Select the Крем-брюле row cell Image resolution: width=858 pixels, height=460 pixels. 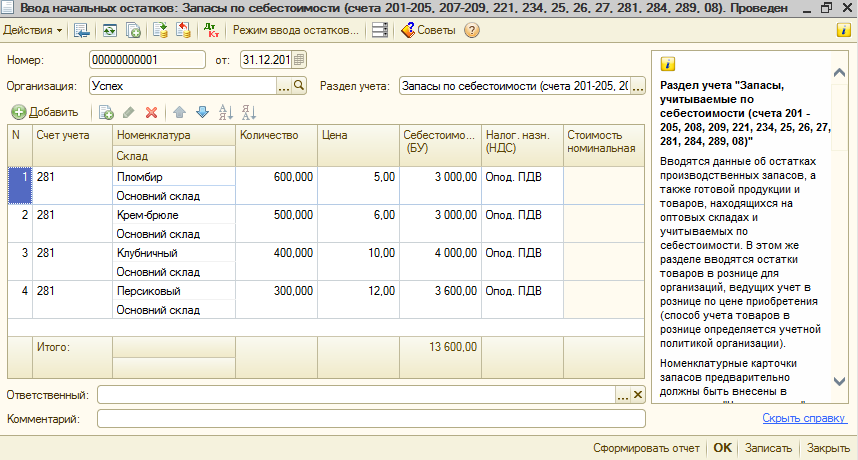(x=173, y=215)
